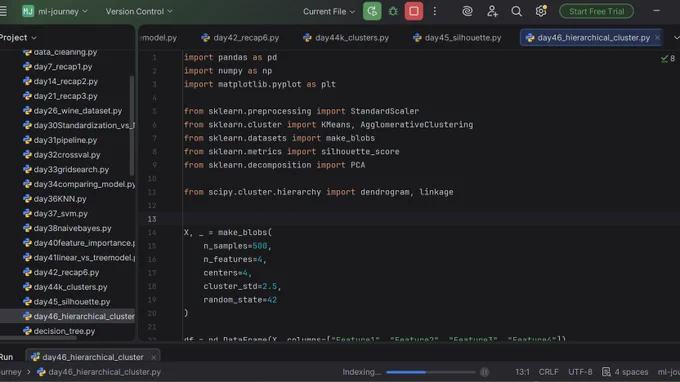The width and height of the screenshot is (680, 382).
Task: Change the UTF-8 file encoding setting
Action: click(x=580, y=372)
